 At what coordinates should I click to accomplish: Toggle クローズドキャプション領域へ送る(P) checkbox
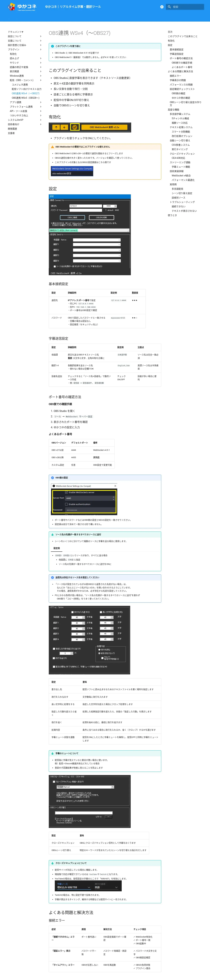click(x=54, y=781)
